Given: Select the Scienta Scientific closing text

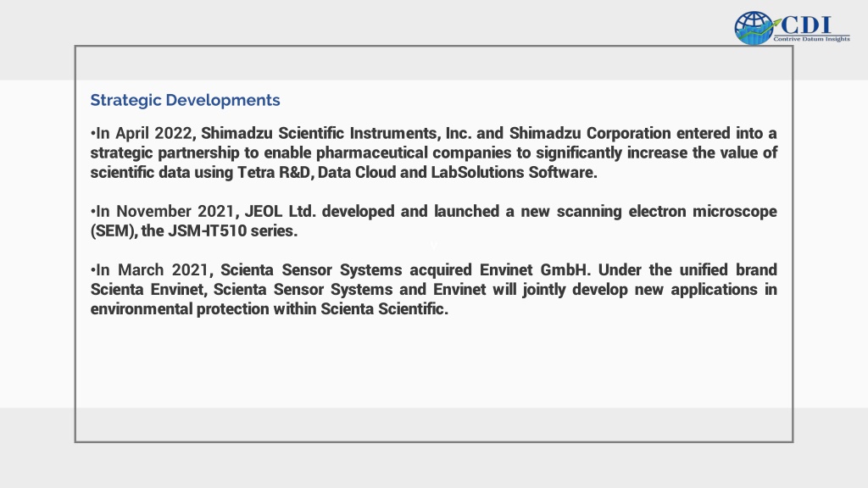Looking at the screenshot, I should [382, 308].
